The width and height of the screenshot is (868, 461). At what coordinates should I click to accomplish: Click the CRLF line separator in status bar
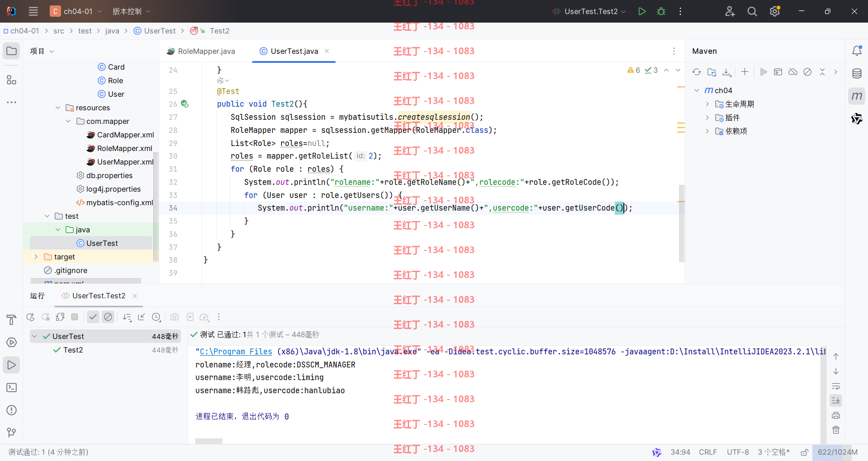click(708, 452)
